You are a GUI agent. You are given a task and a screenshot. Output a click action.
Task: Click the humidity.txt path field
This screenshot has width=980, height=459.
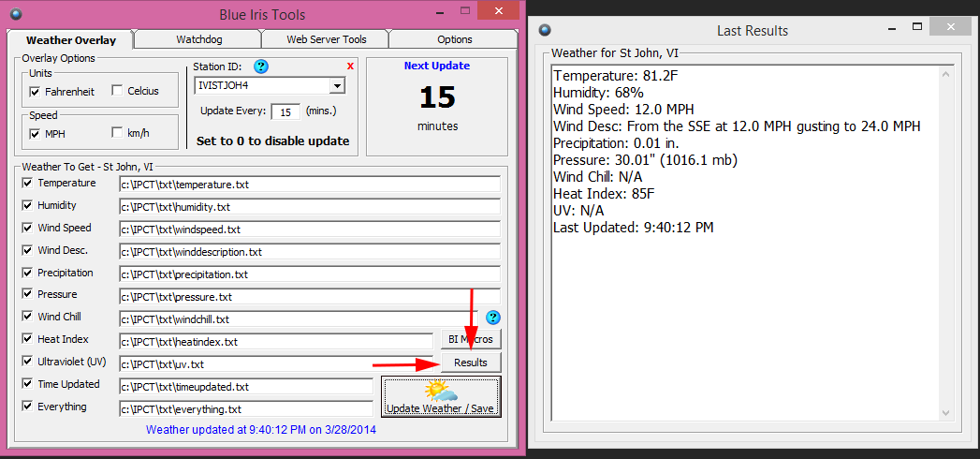click(x=310, y=207)
